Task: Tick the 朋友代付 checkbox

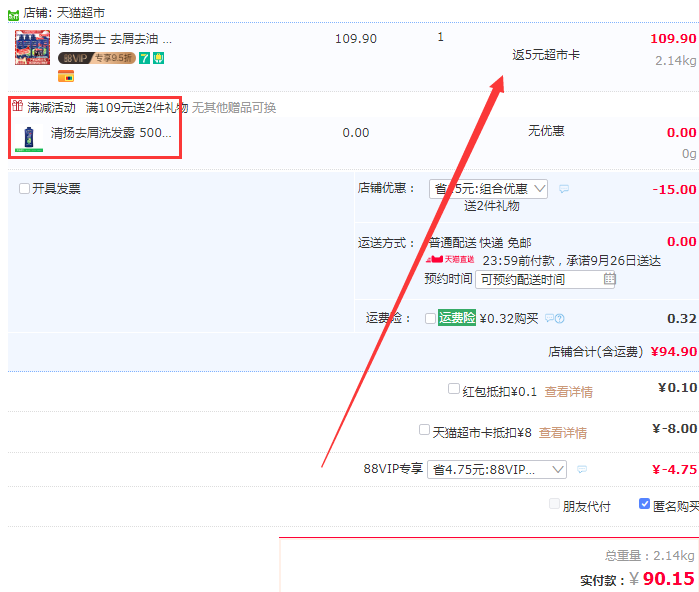Action: [x=554, y=504]
